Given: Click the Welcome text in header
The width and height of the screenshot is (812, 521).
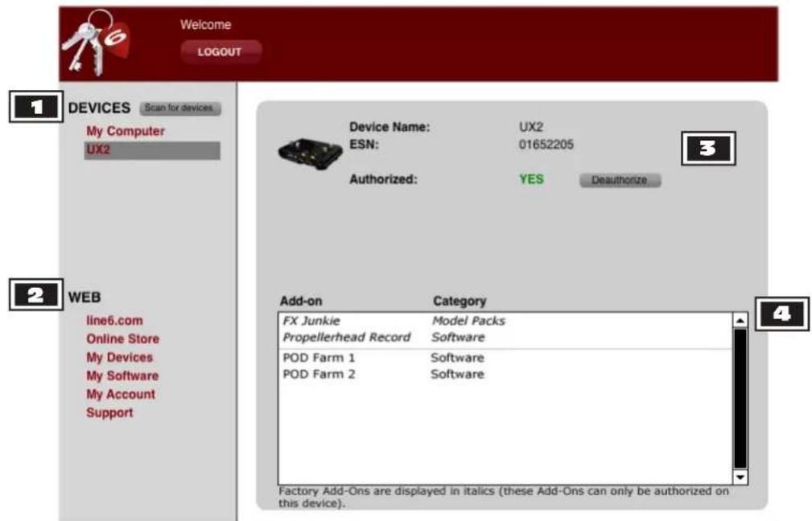Looking at the screenshot, I should (205, 24).
